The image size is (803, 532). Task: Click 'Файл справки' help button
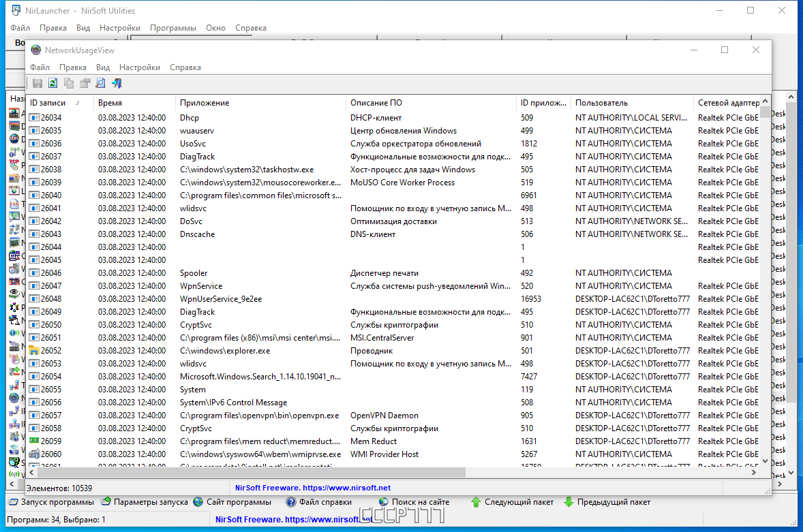tap(318, 502)
